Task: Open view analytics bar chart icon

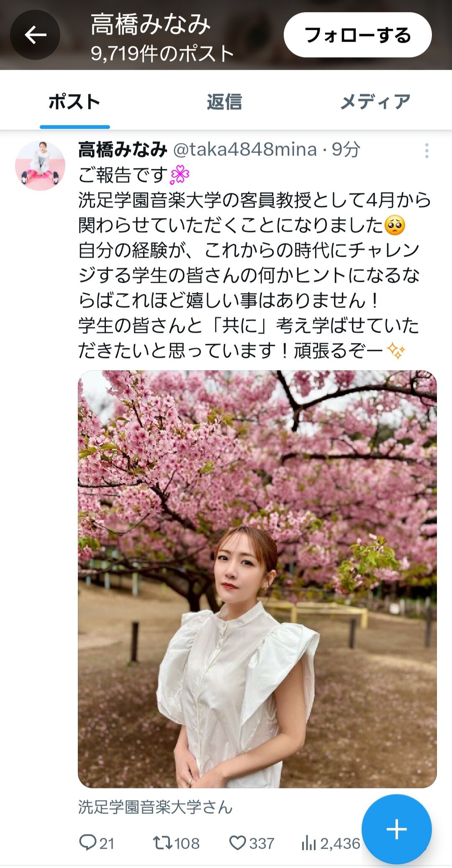Action: pyautogui.click(x=308, y=843)
